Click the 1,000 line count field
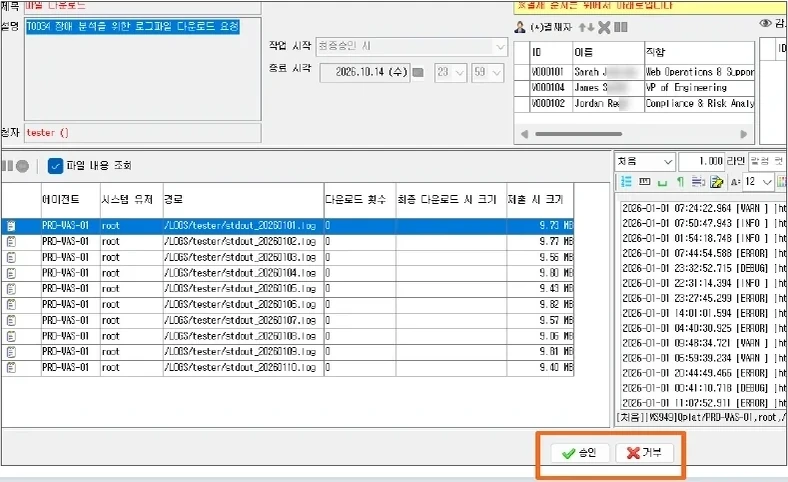The width and height of the screenshot is (788, 482). (702, 161)
